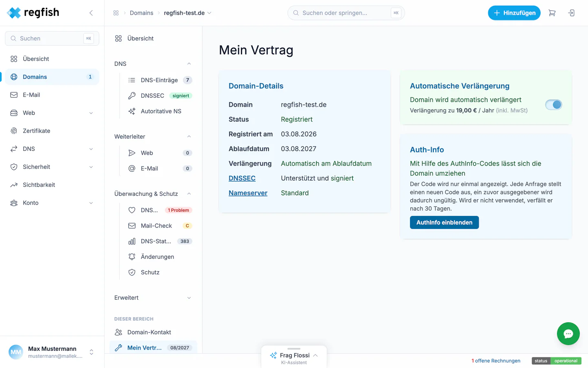Viewport: 588px width, 368px height.
Task: Click the Web forwarder arrow icon
Action: 132,153
